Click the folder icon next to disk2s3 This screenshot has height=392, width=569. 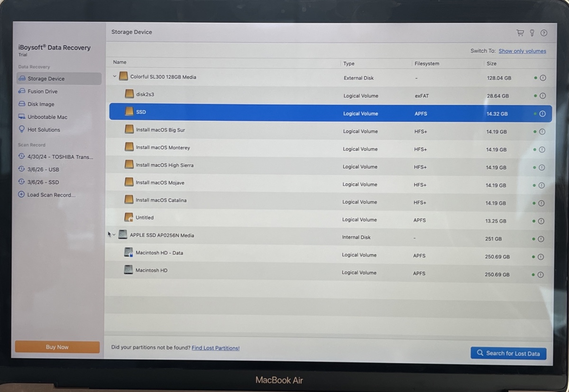coord(129,93)
